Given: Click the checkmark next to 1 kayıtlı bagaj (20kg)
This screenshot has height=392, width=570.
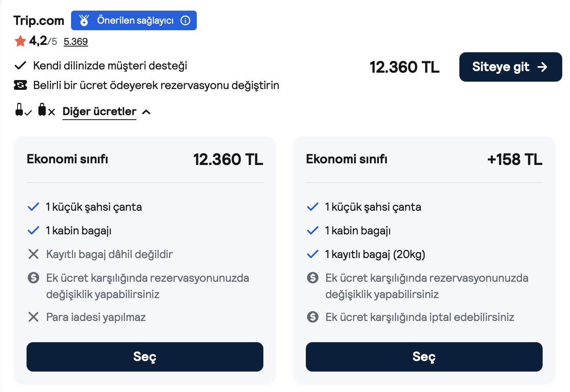Looking at the screenshot, I should (313, 254).
